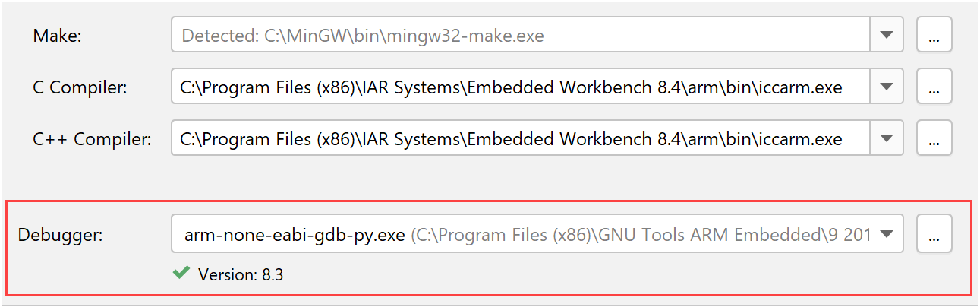Viewport: 980px width, 307px height.
Task: Expand the Debugger dropdown arrow
Action: 886,235
